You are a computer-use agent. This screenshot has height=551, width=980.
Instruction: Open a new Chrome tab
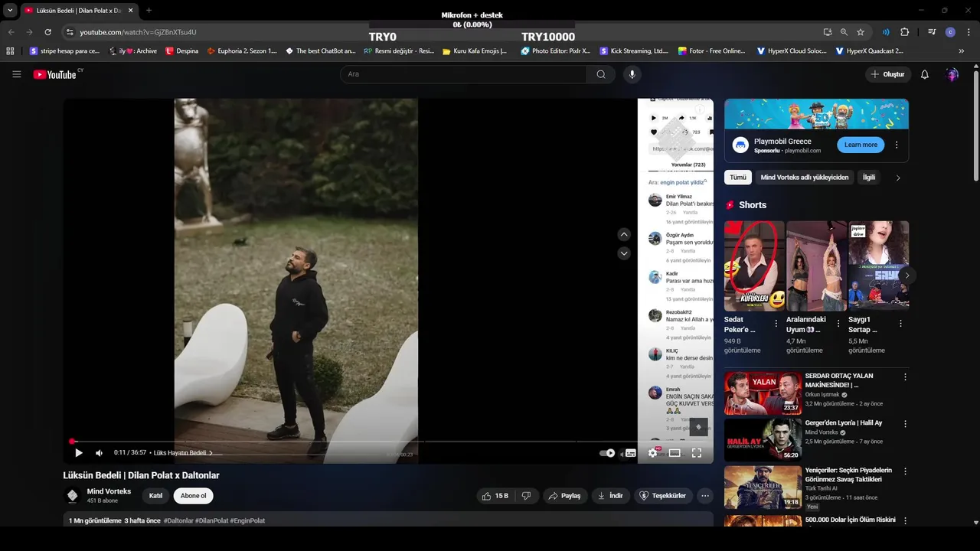point(149,10)
